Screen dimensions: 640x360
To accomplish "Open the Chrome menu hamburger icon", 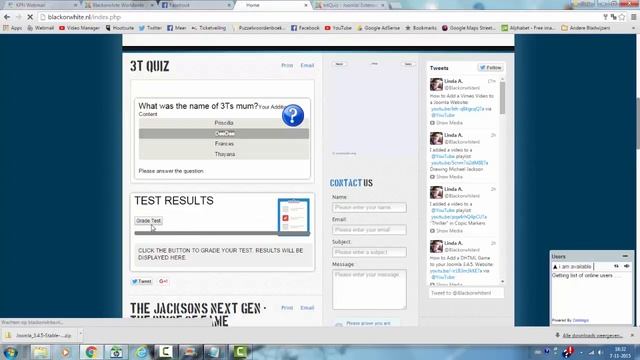I will click(633, 17).
